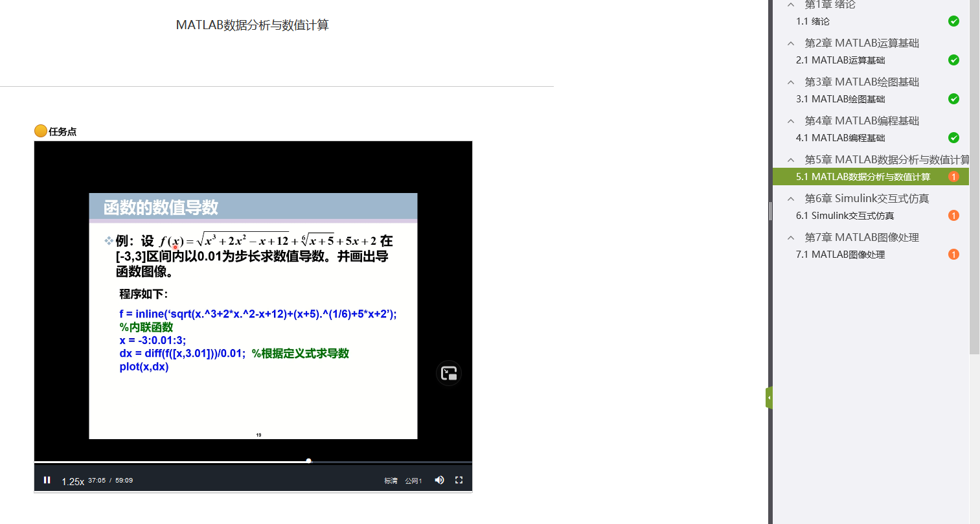980x524 pixels.
Task: Open section 7.1 MATLAB图像处理
Action: pos(840,255)
